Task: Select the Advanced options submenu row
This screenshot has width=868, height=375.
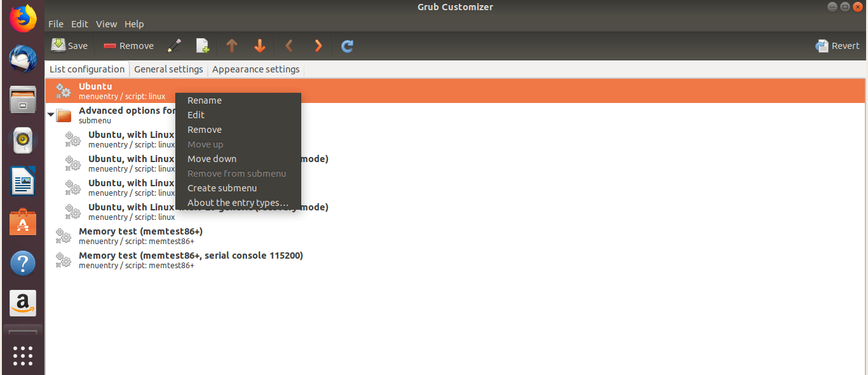Action: pos(455,115)
